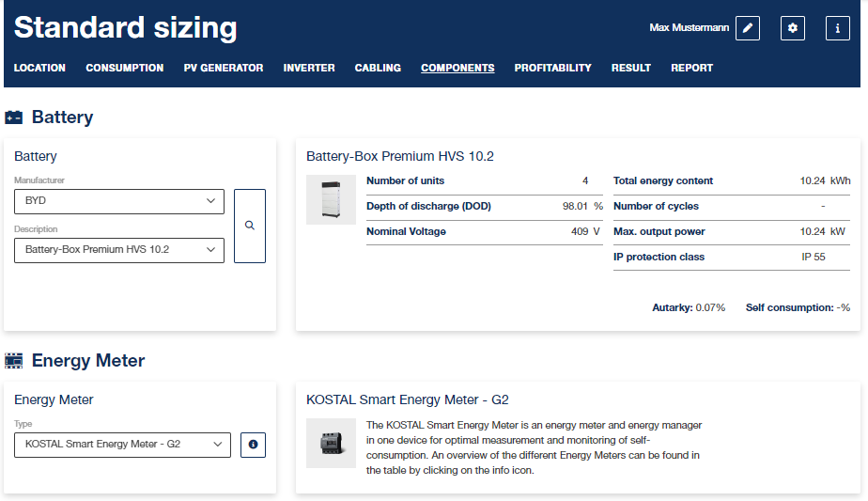
Task: Click the Number of cycles label
Action: 656,206
